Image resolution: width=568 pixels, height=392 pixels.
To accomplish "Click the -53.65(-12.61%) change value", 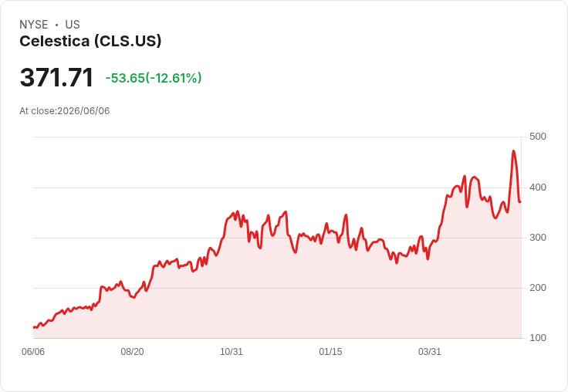I will tap(154, 78).
